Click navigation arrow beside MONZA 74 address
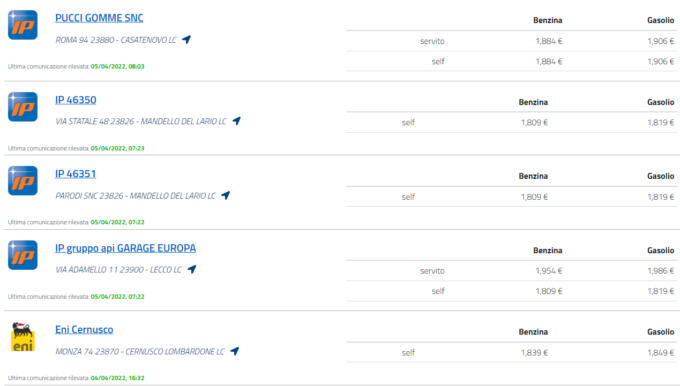680x386 pixels. 235,351
